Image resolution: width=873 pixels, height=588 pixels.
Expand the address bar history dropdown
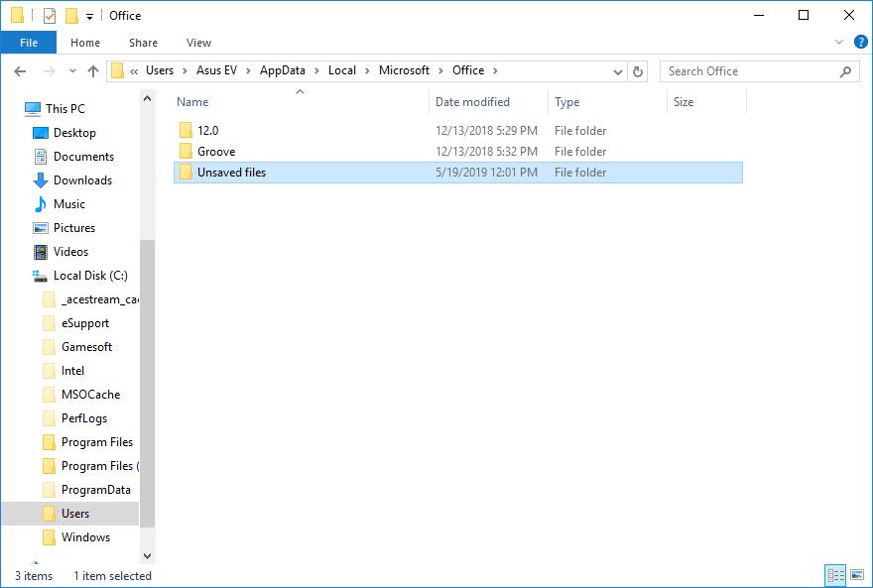click(617, 70)
